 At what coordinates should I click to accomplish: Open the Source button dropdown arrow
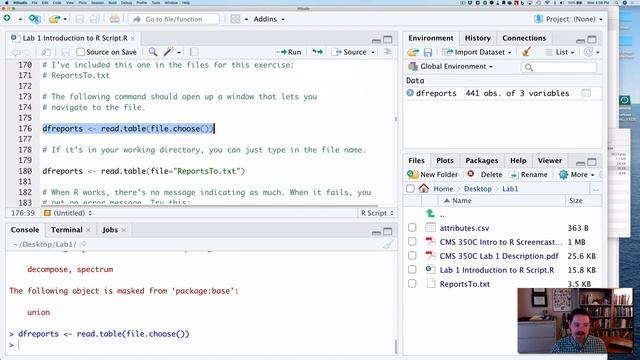(x=373, y=52)
